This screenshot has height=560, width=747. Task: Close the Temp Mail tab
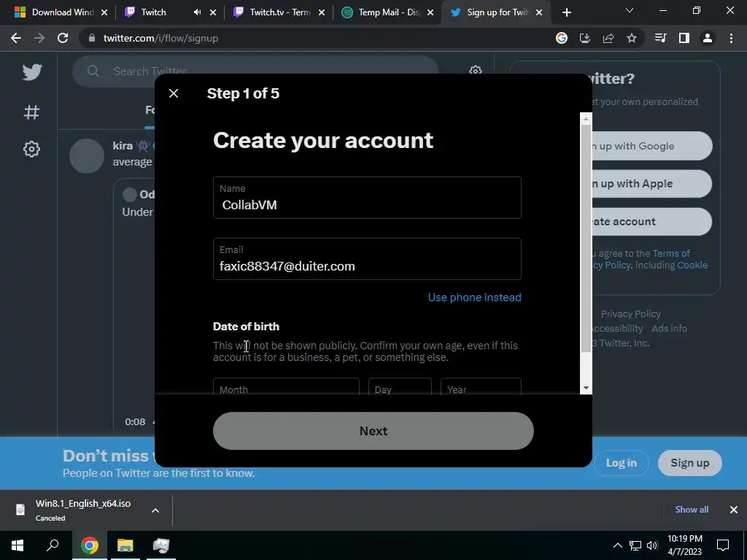tap(430, 12)
